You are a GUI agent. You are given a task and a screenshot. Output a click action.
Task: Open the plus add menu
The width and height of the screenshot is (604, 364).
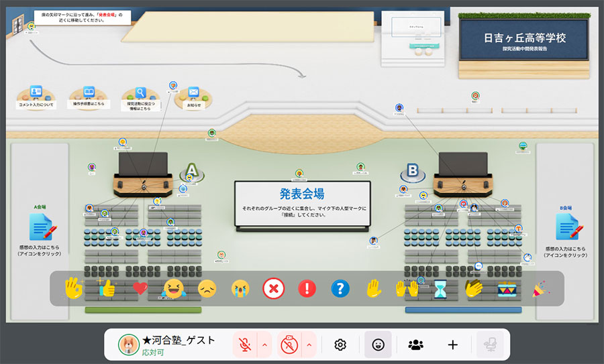[x=452, y=345]
